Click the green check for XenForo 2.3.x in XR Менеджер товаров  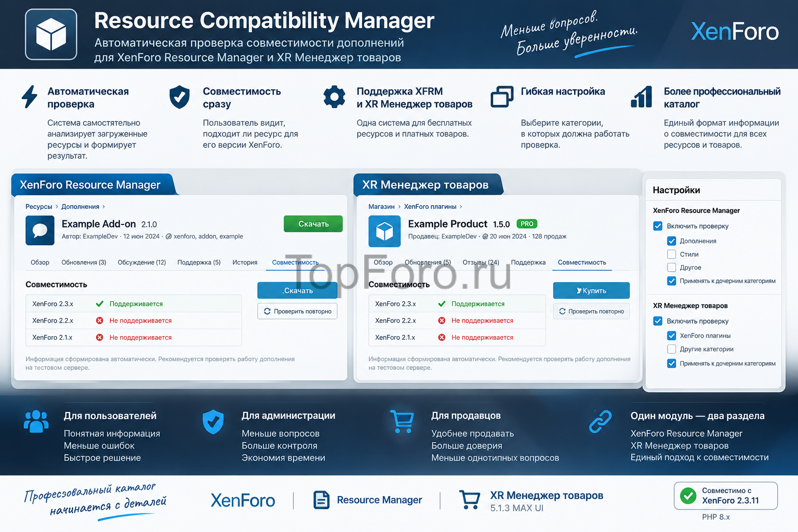point(442,304)
